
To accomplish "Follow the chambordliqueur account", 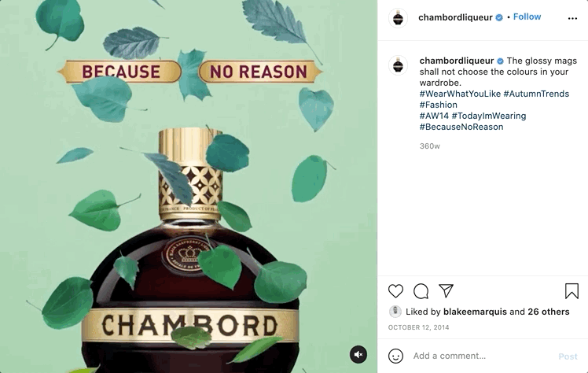I will click(527, 17).
